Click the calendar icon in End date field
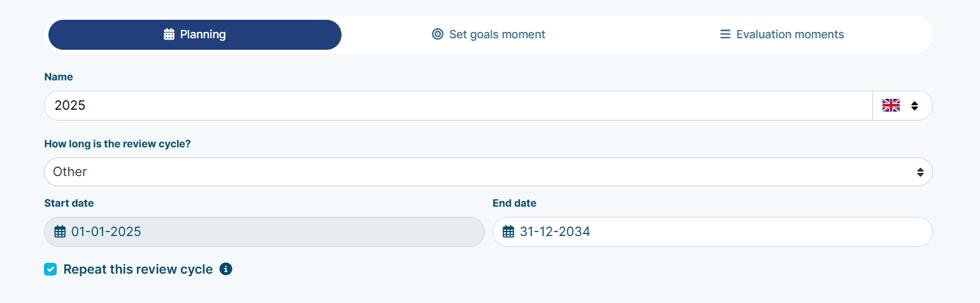Screen dimensions: 980x303 tap(508, 232)
